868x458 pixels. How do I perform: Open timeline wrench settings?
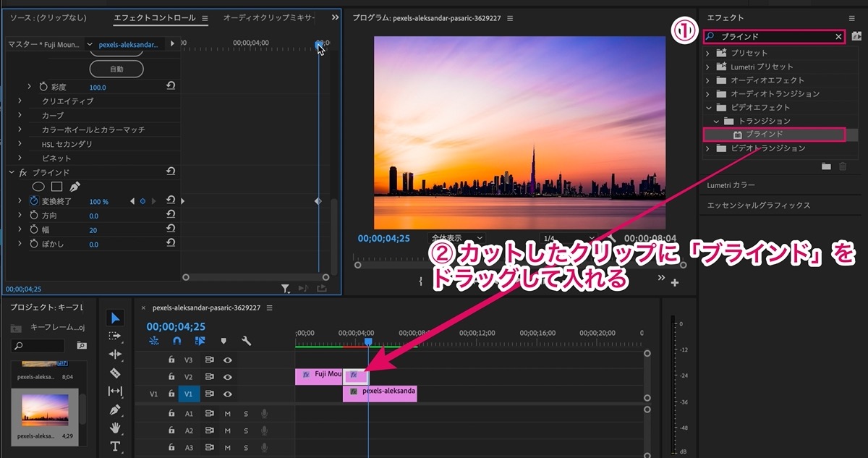click(x=246, y=341)
